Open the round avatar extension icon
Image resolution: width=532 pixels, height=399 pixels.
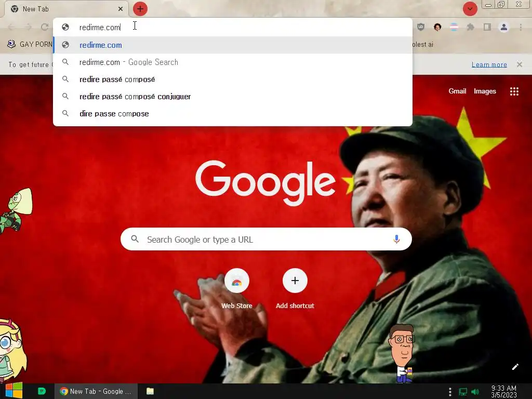click(437, 27)
